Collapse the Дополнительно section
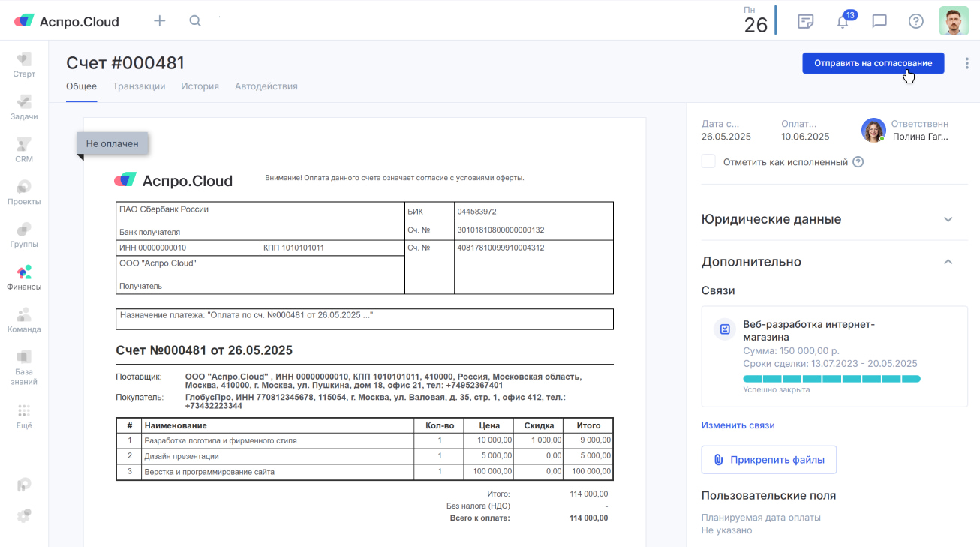980x547 pixels. 948,262
